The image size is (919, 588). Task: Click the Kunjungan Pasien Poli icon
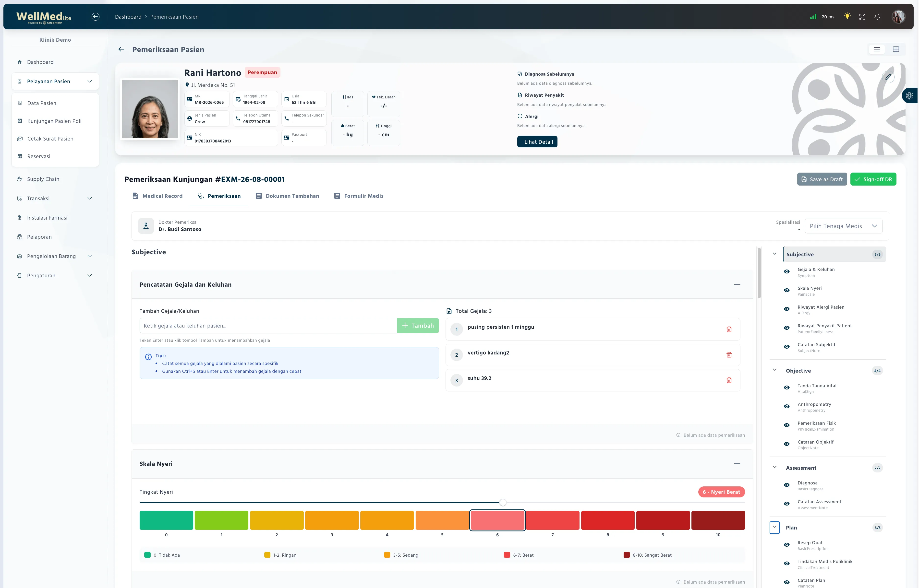coord(20,121)
